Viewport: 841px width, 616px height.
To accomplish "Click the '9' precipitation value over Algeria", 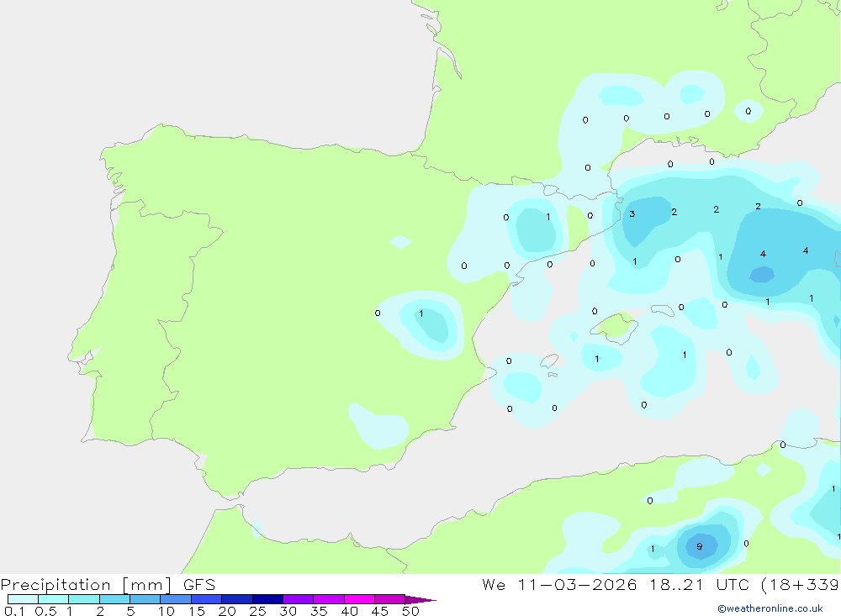I will point(699,546).
